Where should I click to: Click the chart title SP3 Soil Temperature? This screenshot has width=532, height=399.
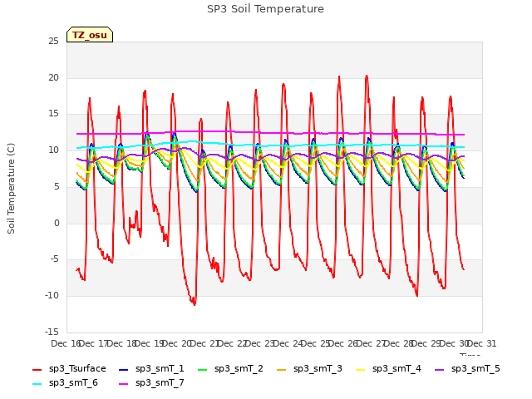pos(265,9)
